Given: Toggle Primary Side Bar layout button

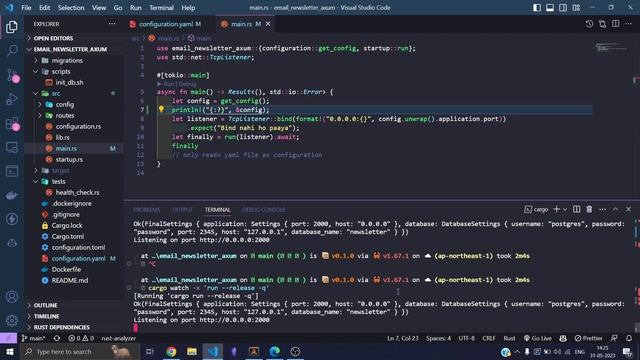Looking at the screenshot, I should pyautogui.click(x=537, y=8).
